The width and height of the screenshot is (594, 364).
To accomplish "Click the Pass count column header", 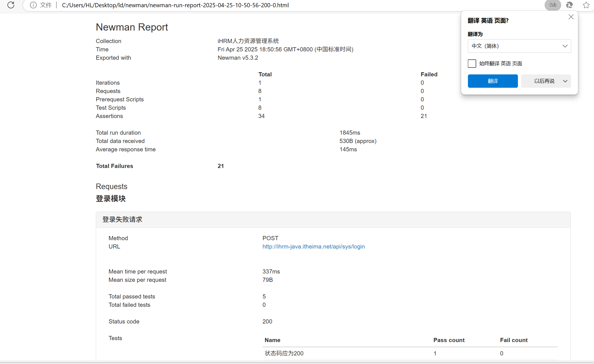I will point(449,340).
